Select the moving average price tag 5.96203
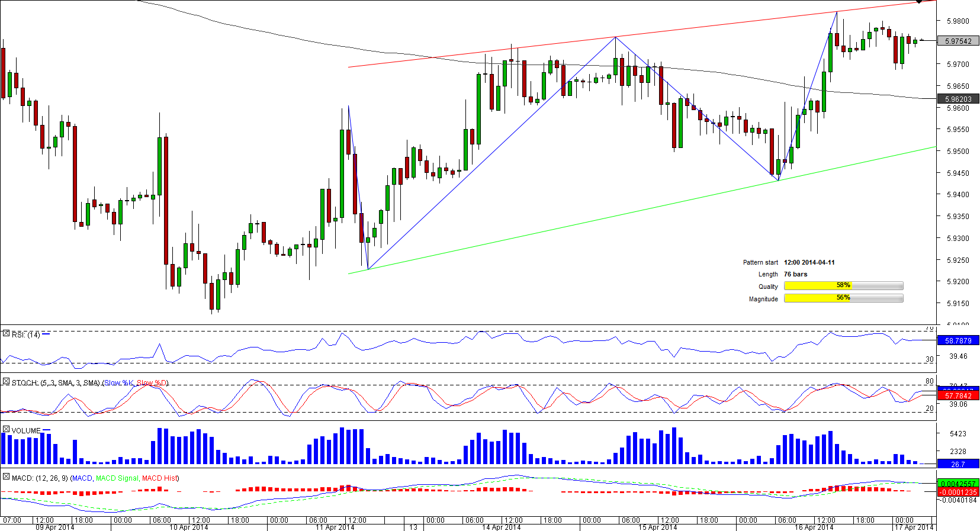The height and width of the screenshot is (531, 980). tap(957, 99)
